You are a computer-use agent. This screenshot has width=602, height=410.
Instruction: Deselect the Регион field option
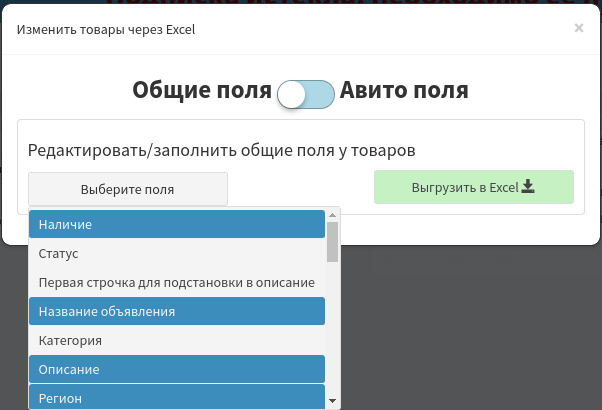click(177, 397)
